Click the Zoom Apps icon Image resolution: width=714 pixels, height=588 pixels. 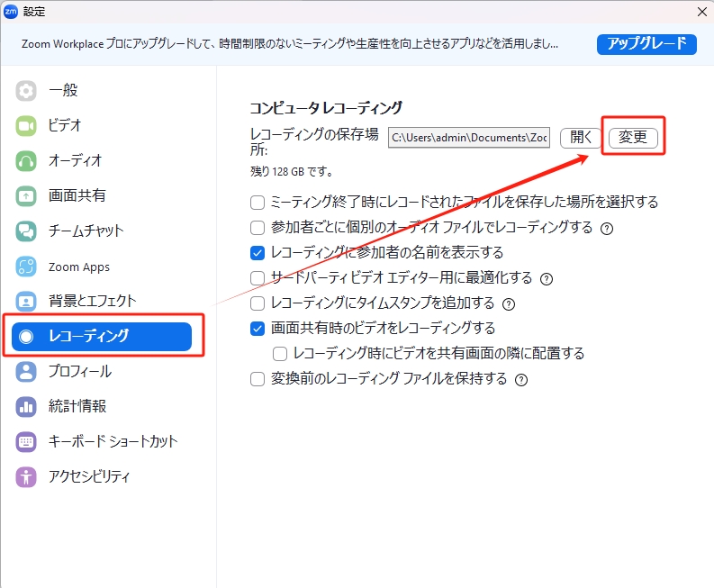(x=26, y=267)
